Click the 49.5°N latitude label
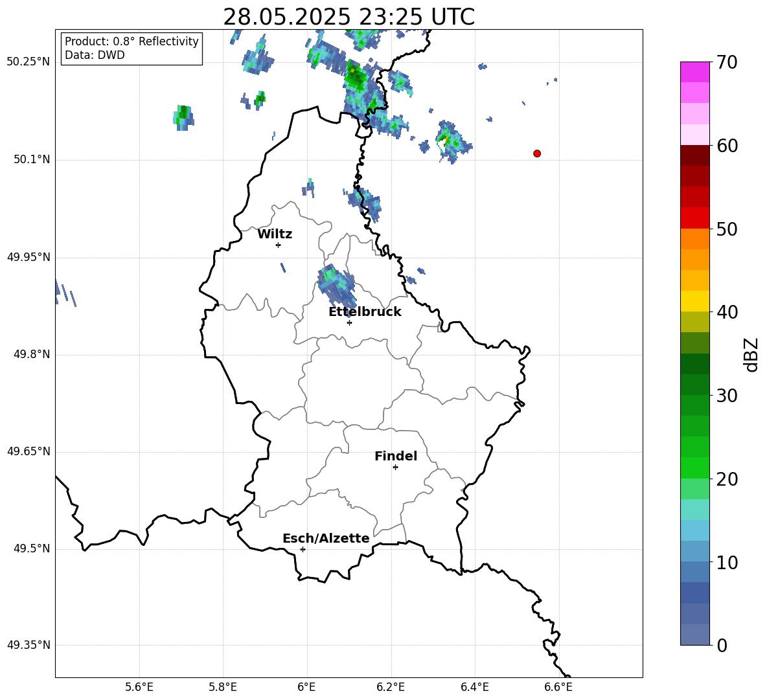The image size is (767, 700). click(x=32, y=549)
